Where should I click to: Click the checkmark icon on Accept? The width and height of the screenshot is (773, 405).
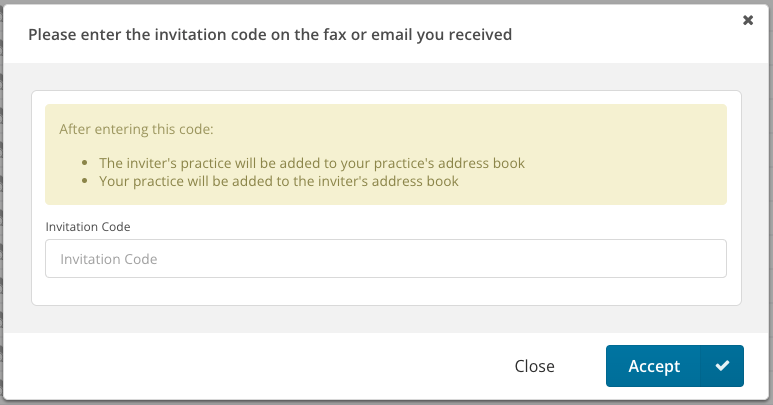coord(723,366)
